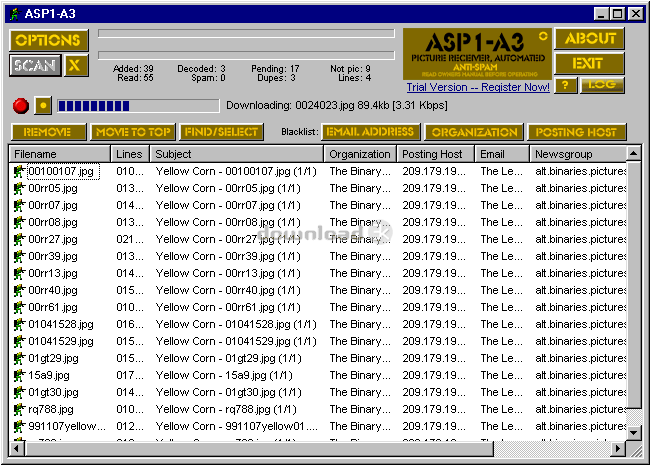Click subject 'Yellow Corn - 00rr40.jpg (1/1)'

pyautogui.click(x=228, y=290)
